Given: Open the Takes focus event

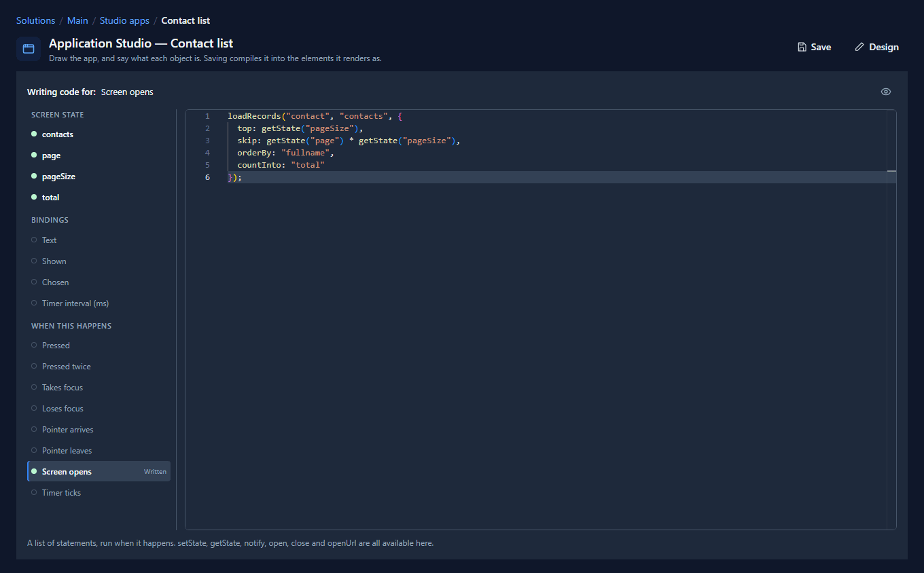Looking at the screenshot, I should tap(99, 388).
